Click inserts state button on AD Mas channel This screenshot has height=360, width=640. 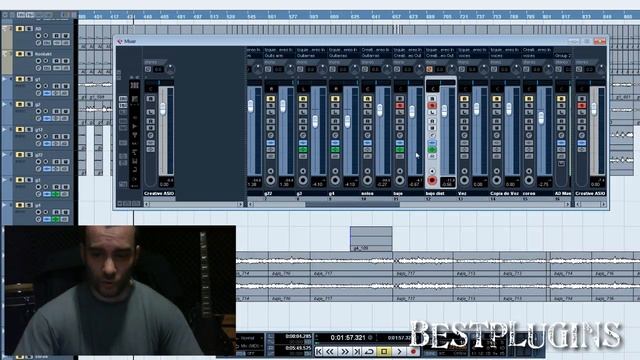click(x=561, y=143)
